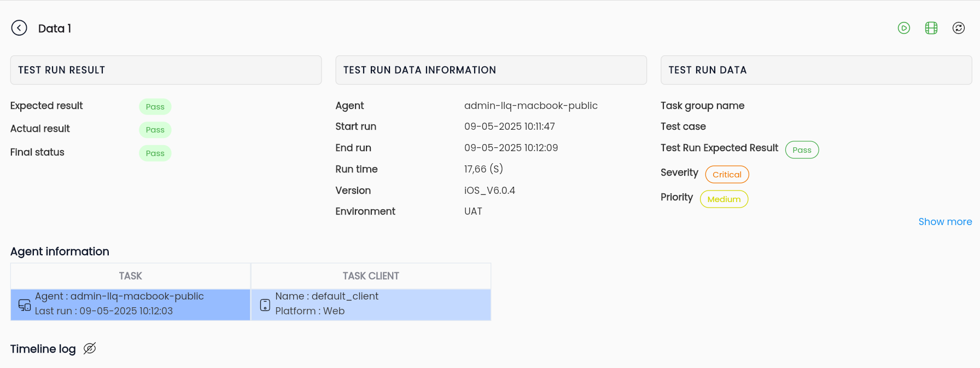Click the Agent information heading
Image resolution: width=980 pixels, height=368 pixels.
click(60, 251)
